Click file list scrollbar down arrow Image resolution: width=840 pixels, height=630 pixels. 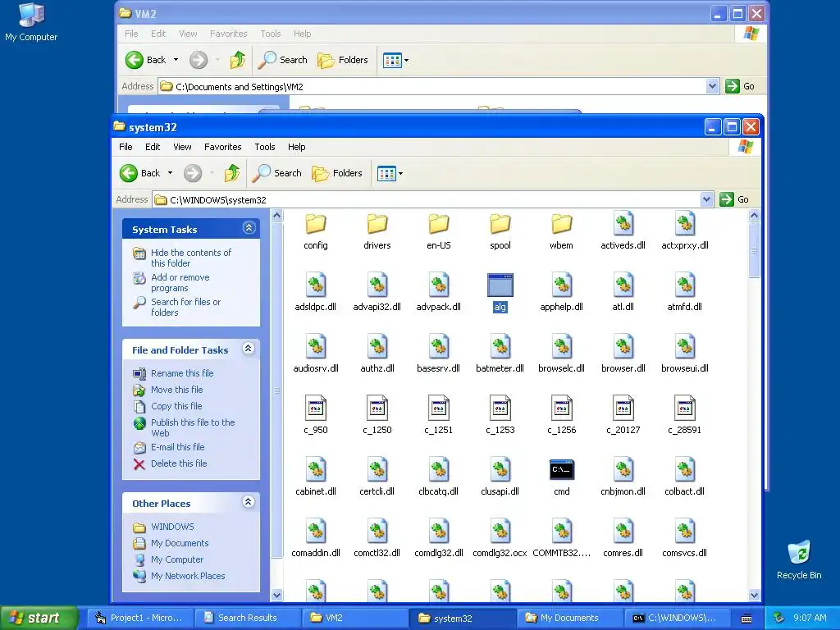coord(755,595)
